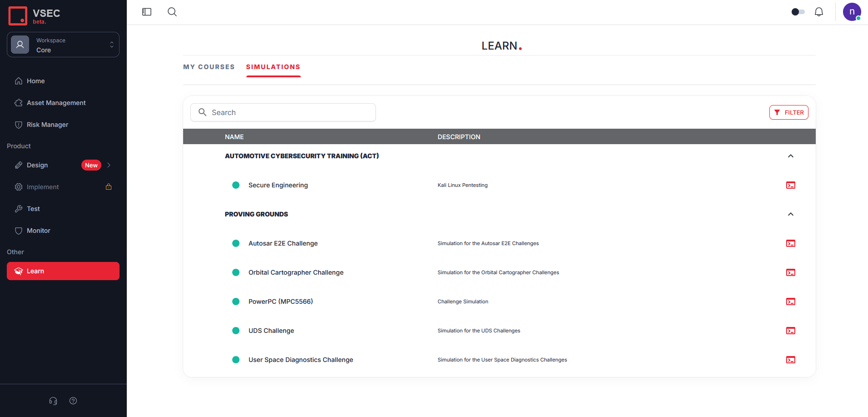Viewport: 868px width, 417px height.
Task: Select the Simulations tab
Action: (x=273, y=67)
